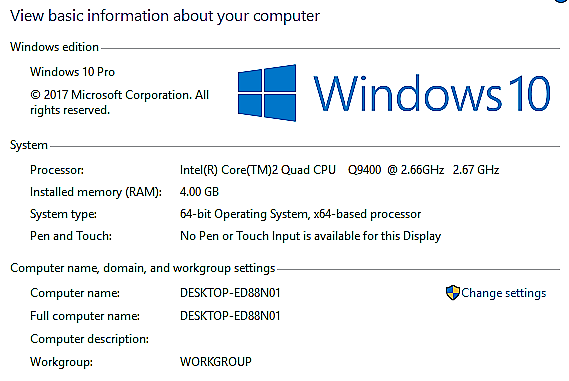Click the 'Windows edition' section heading
Viewport: 569px width, 381px height.
click(x=54, y=47)
